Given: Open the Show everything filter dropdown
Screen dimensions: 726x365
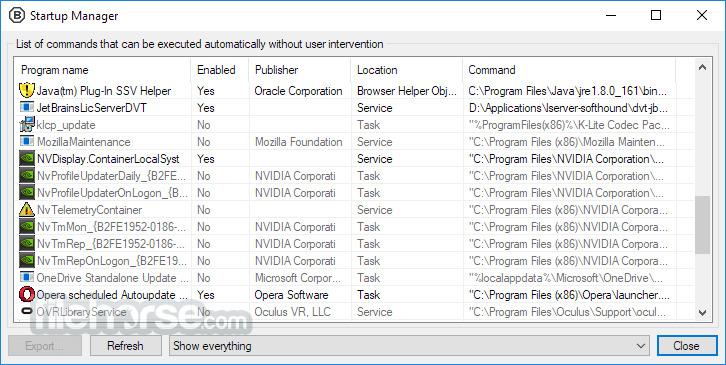Looking at the screenshot, I should click(408, 346).
